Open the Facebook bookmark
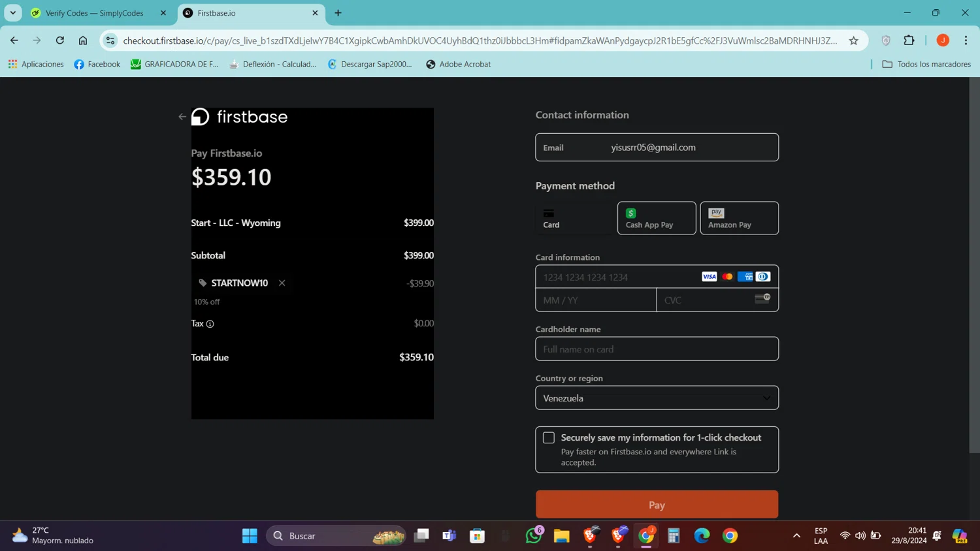The image size is (980, 551). coord(97,64)
